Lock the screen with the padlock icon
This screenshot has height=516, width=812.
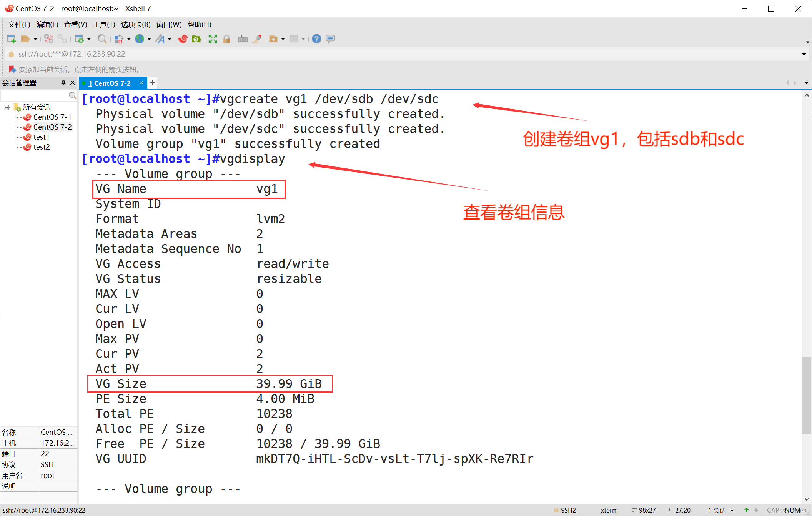coord(226,39)
